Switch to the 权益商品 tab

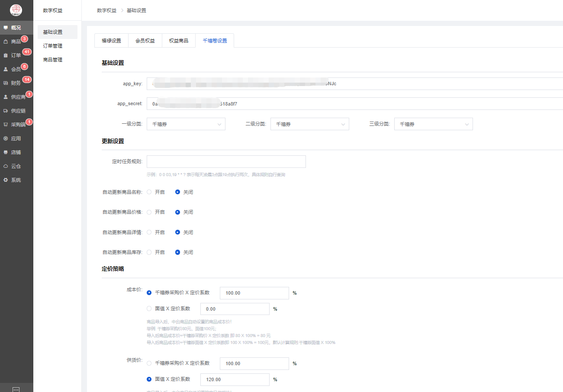tap(179, 41)
